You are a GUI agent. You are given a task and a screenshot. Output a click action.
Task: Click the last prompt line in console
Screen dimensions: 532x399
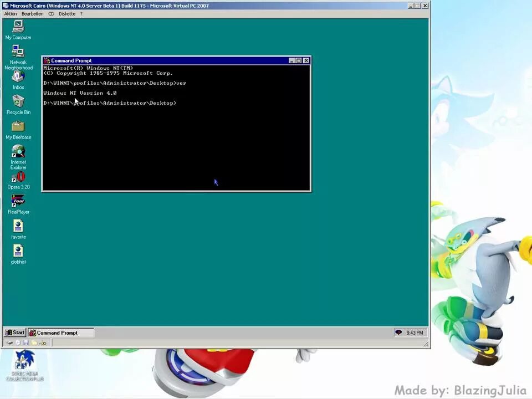[110, 103]
